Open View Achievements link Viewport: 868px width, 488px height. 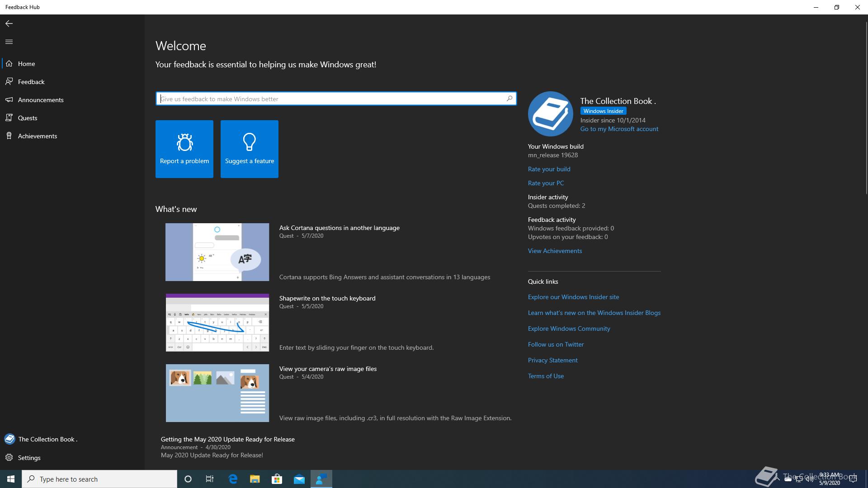pyautogui.click(x=555, y=251)
